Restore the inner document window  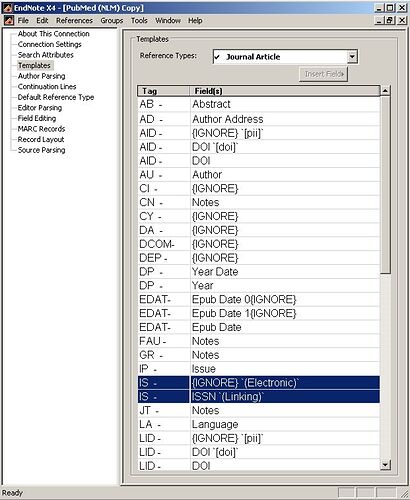pos(390,20)
